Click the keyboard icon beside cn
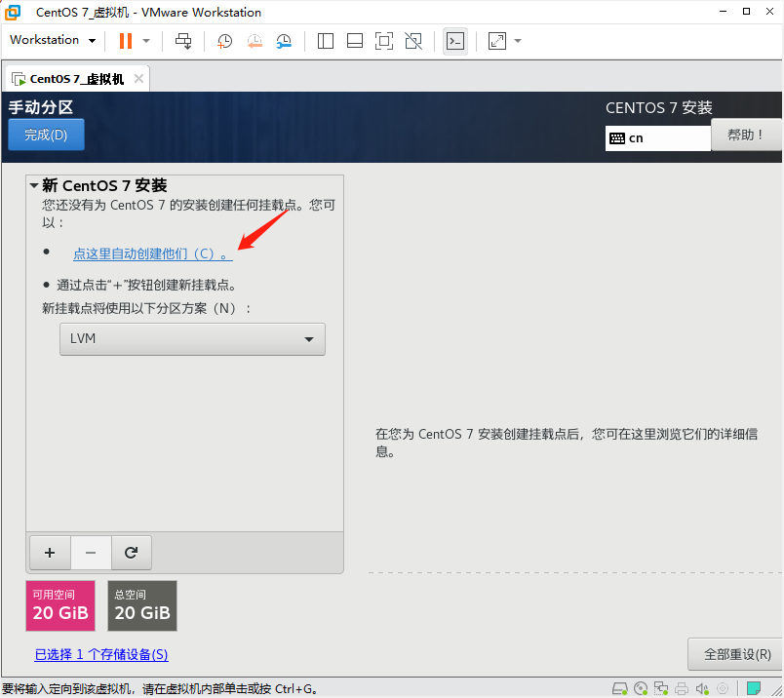This screenshot has width=784, height=698. click(617, 138)
